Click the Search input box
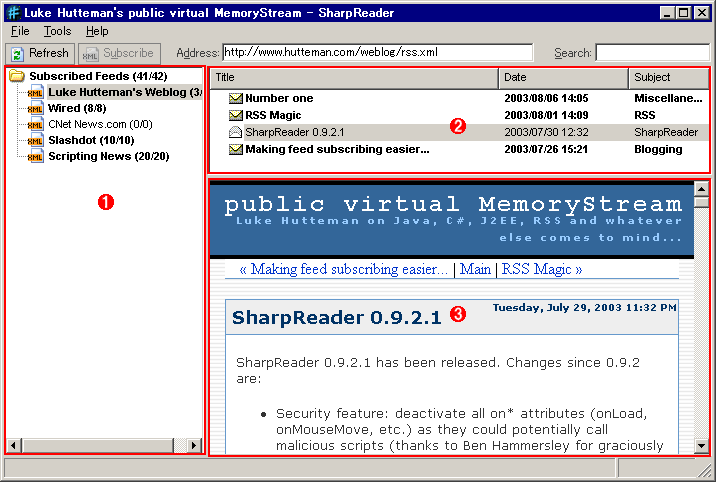This screenshot has height=482, width=716. coord(653,52)
